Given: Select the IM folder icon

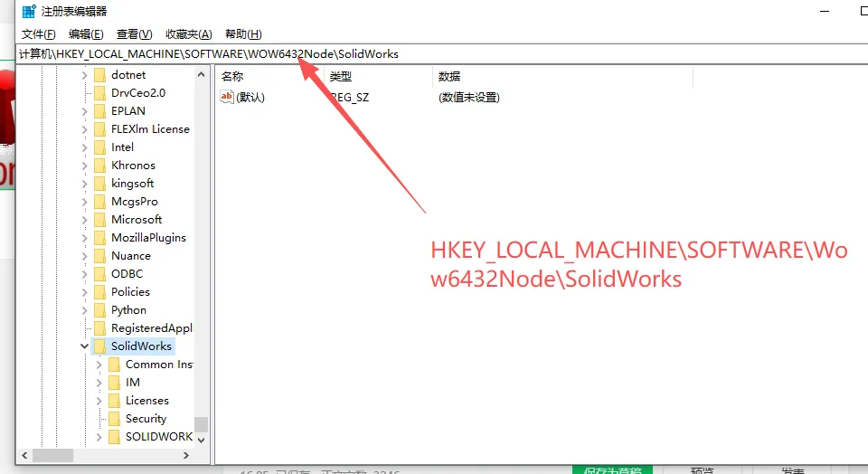Looking at the screenshot, I should 114,382.
